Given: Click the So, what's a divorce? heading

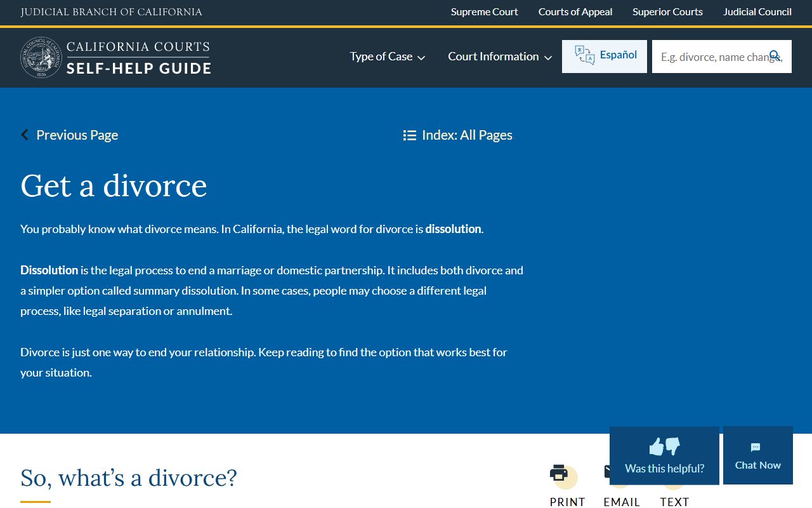Looking at the screenshot, I should 129,478.
